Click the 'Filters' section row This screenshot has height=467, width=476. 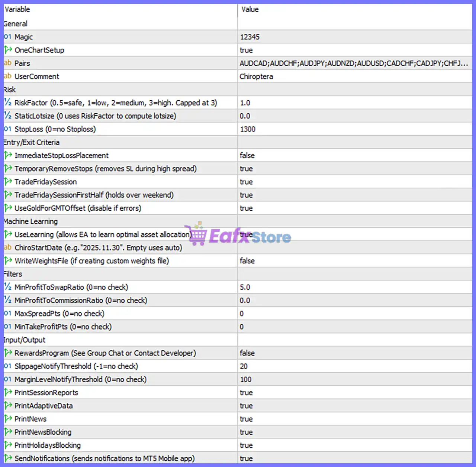pos(238,274)
